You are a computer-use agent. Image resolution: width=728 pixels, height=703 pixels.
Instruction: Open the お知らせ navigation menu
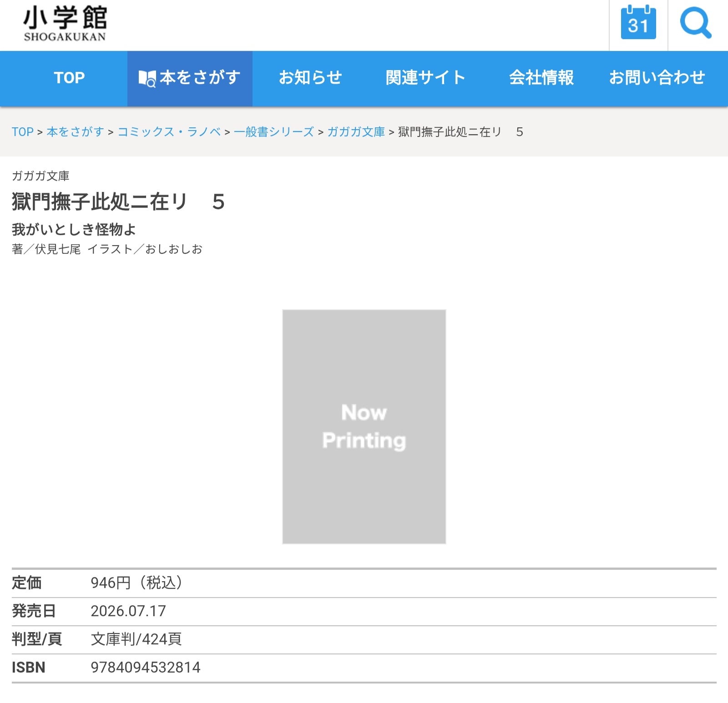point(310,78)
